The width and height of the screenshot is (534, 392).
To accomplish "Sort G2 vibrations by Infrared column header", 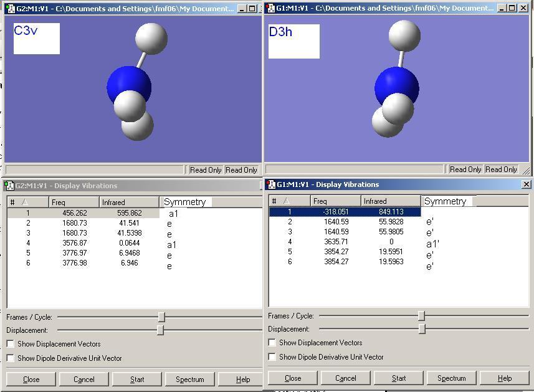I will click(130, 203).
